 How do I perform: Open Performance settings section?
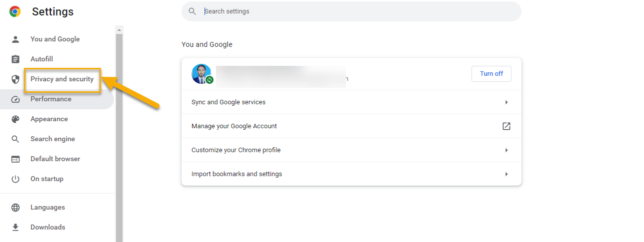pyautogui.click(x=51, y=99)
